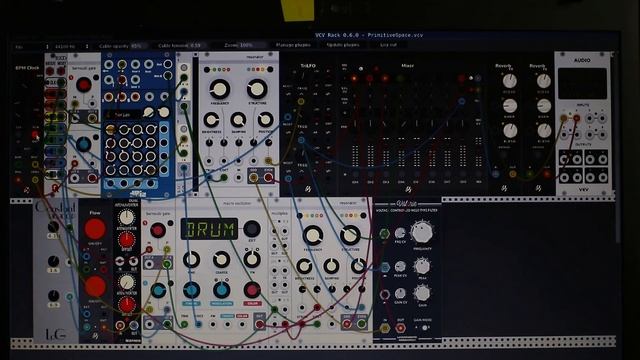640x360 pixels.
Task: Click the GAIN knob on filter module
Action: click(422, 293)
